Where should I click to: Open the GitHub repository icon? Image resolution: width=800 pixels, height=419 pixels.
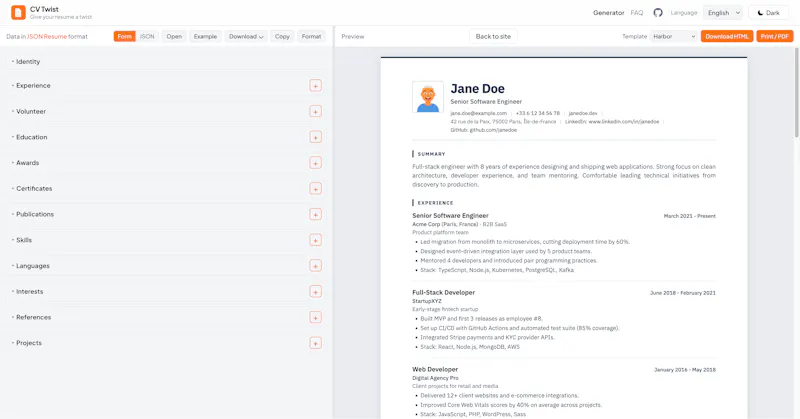(658, 13)
